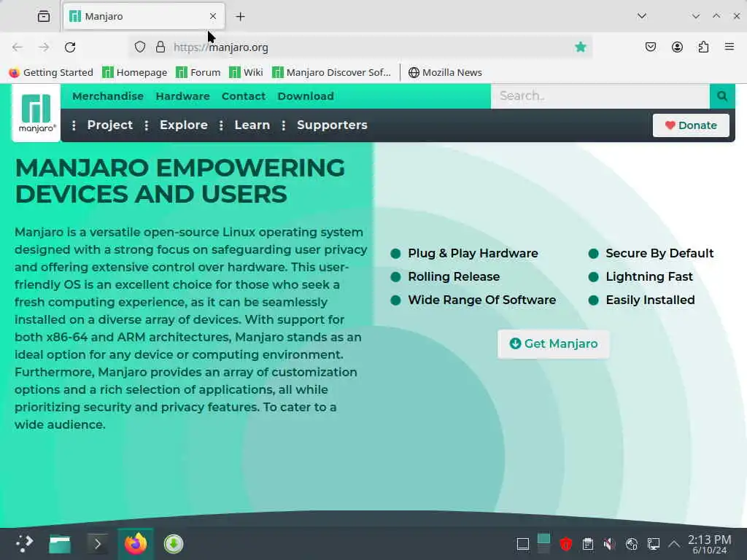Open the green download installer taskbar icon
Viewport: 747px width, 560px height.
pos(174,544)
